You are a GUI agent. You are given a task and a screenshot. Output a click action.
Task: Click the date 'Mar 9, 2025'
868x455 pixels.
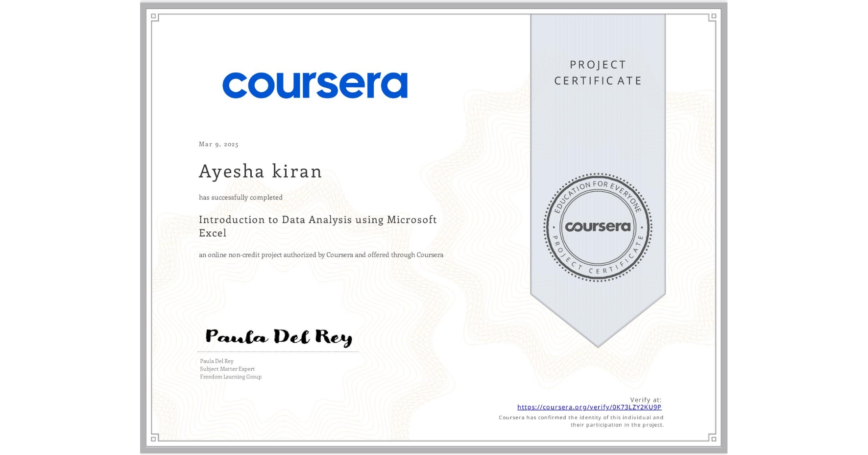(218, 144)
